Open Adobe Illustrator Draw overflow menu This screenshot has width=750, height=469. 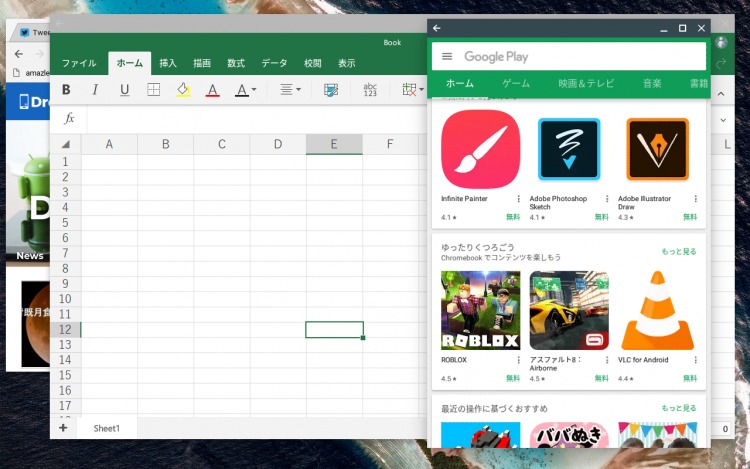coord(695,198)
